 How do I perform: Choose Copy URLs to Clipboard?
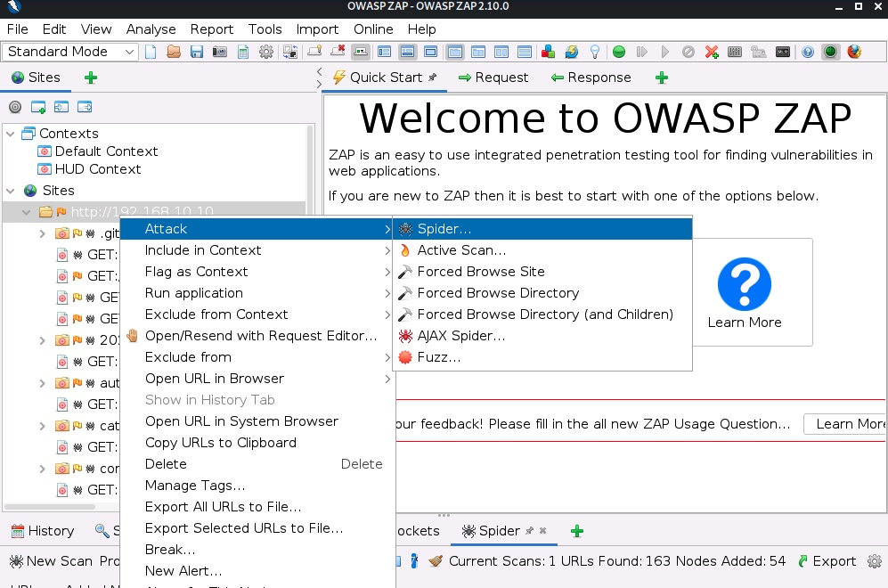click(257, 443)
